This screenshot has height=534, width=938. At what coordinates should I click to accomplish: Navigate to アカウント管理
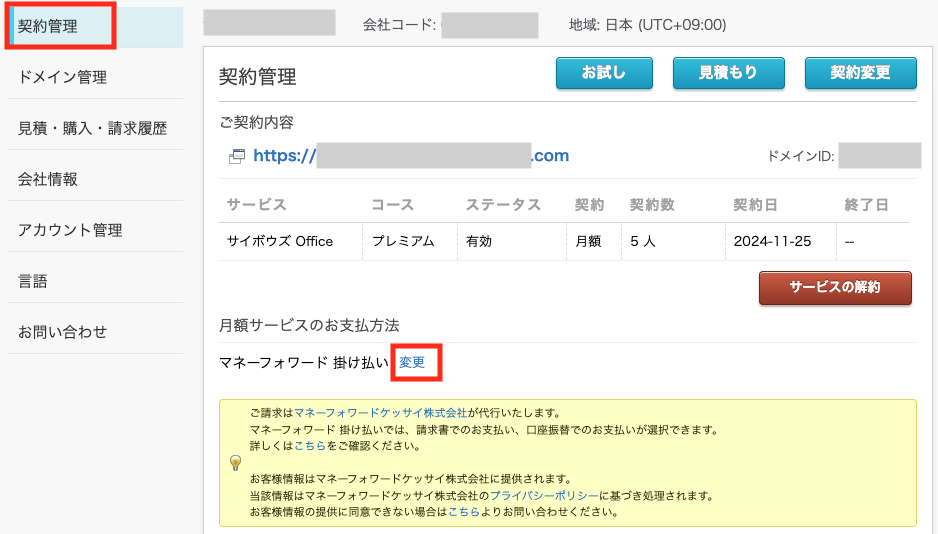pyautogui.click(x=70, y=230)
